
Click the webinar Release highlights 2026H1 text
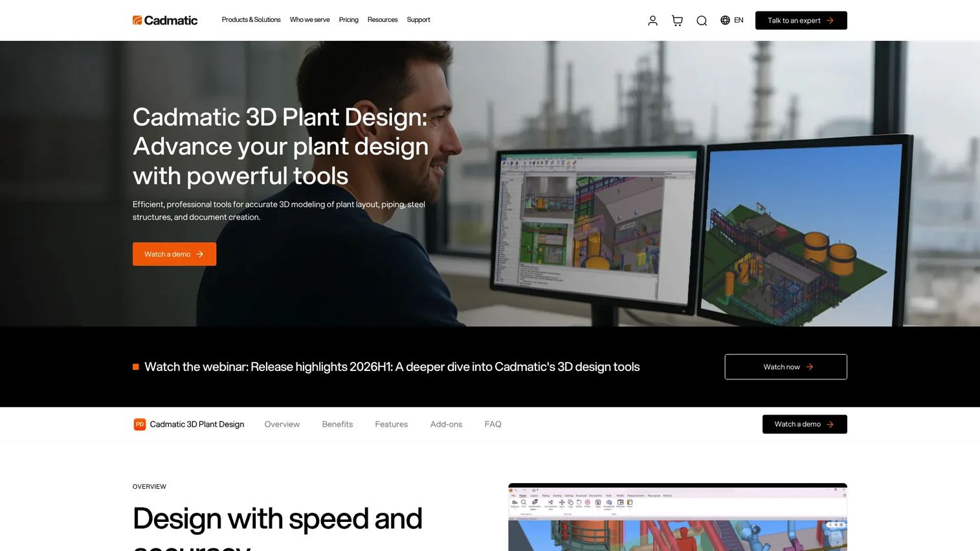click(392, 366)
